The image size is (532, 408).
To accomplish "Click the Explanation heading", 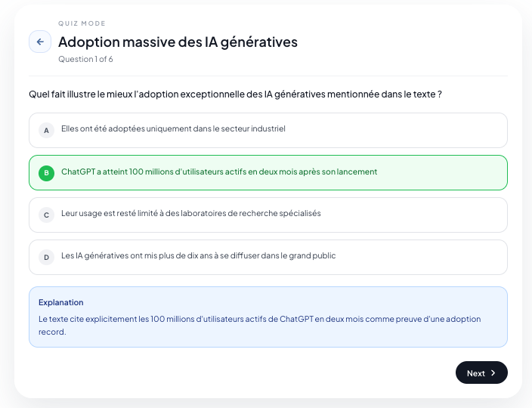I will [60, 302].
